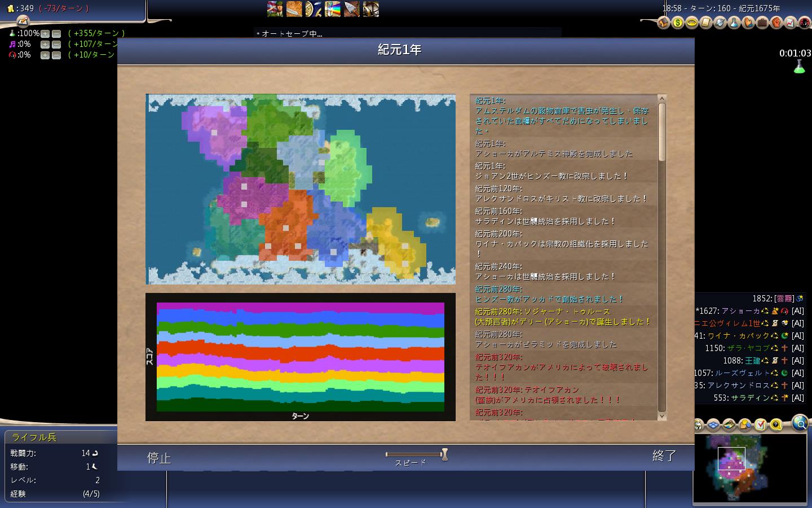
Task: Open the Civics gold ring icon
Action: 692,23
